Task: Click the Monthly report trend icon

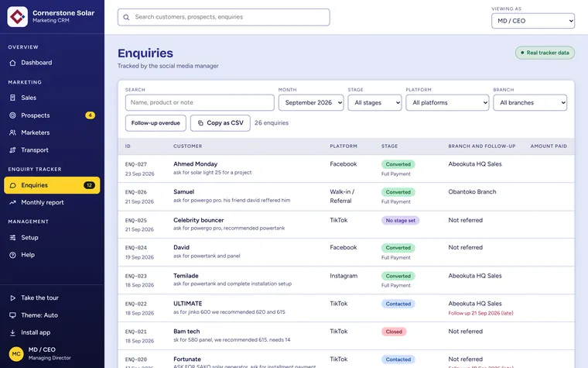Action: pos(12,202)
